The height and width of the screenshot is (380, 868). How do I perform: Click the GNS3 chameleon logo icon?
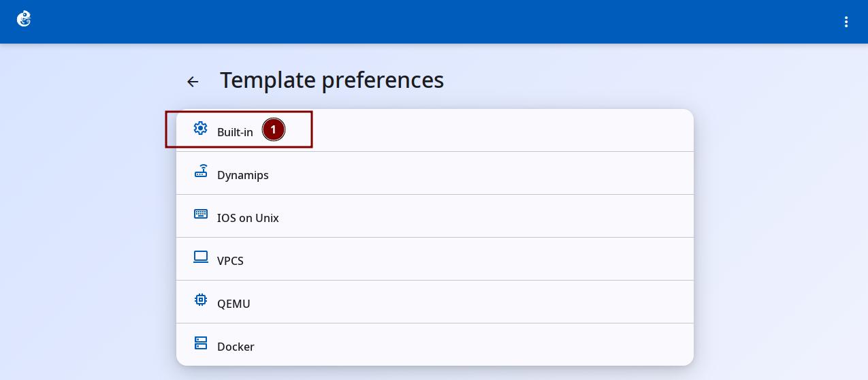[x=24, y=19]
